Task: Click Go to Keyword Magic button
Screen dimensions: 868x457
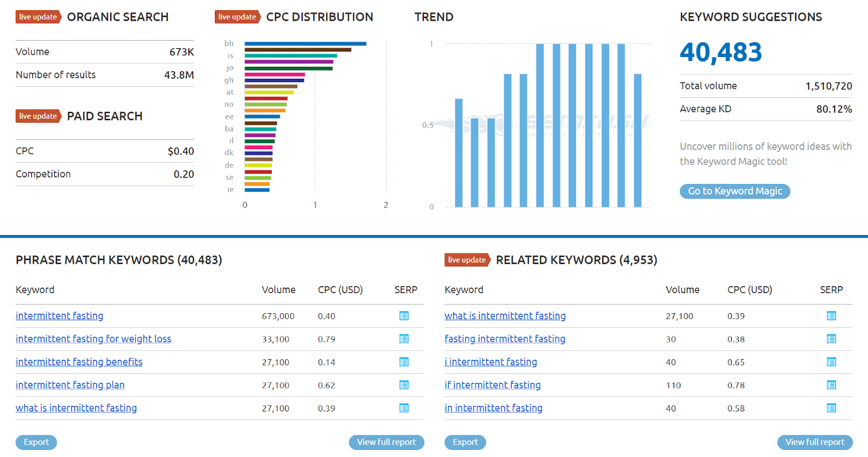Action: (x=735, y=191)
